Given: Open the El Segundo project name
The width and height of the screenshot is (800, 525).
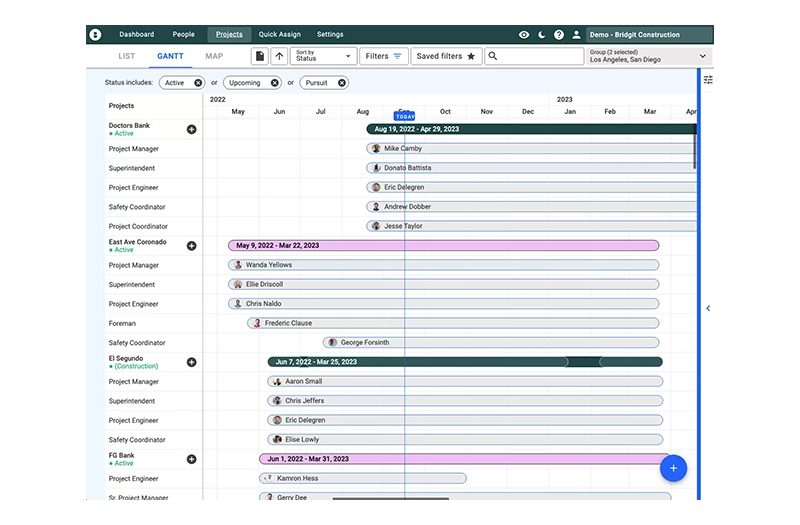Looking at the screenshot, I should tap(126, 358).
